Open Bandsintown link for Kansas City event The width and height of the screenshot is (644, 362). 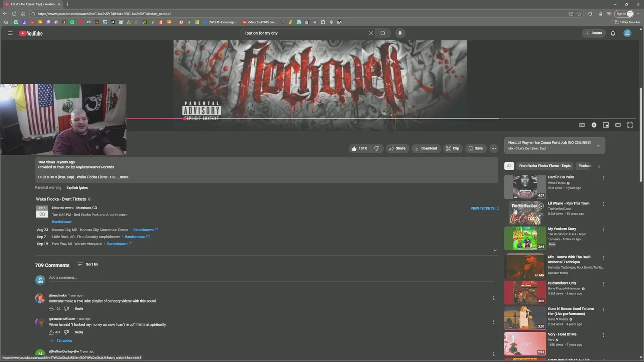click(x=146, y=230)
